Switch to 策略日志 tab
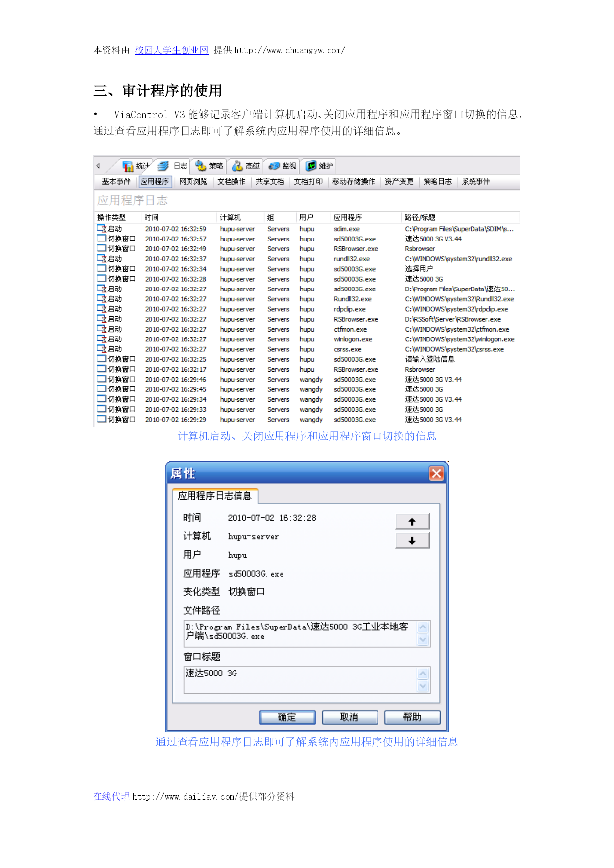Screen dimensions: 614x868 (x=437, y=182)
